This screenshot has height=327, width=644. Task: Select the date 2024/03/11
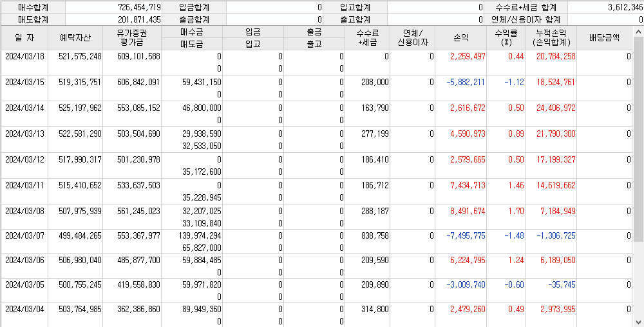point(24,186)
